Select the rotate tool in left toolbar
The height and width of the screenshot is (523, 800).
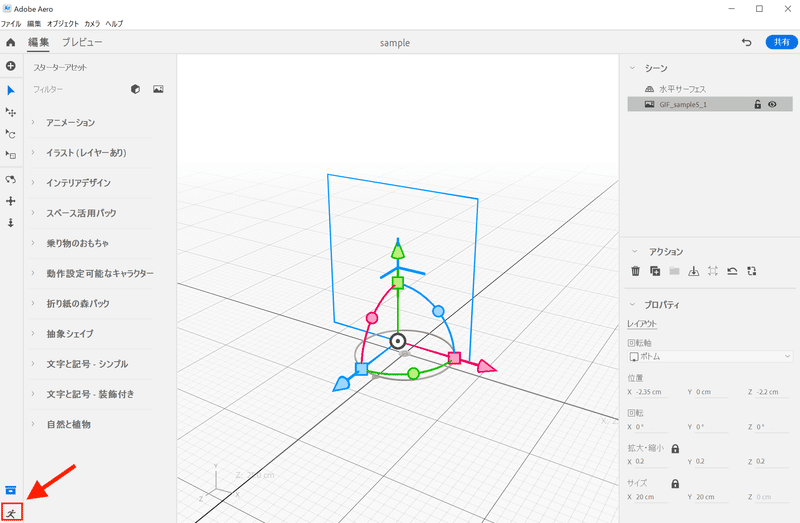(11, 134)
